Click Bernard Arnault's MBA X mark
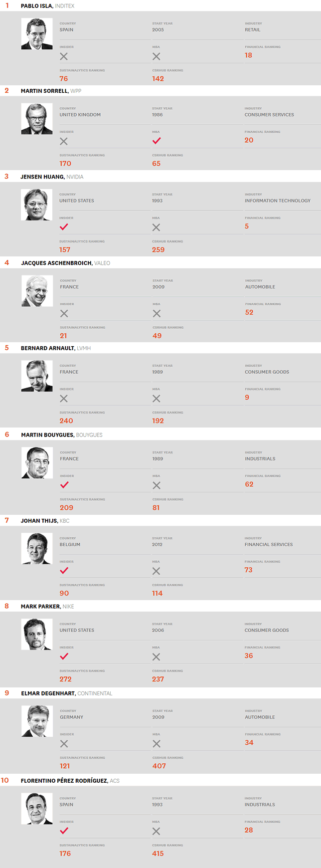Image resolution: width=321 pixels, height=868 pixels. click(157, 399)
